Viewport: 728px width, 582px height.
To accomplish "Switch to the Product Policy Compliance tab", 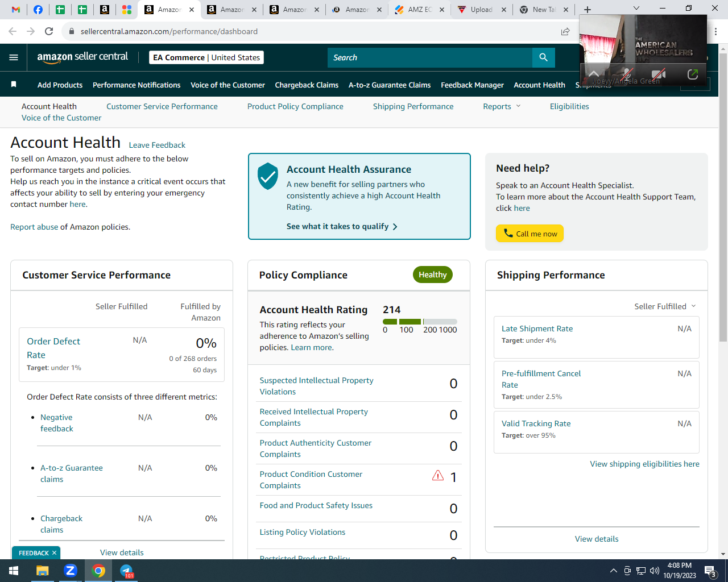I will pos(295,106).
